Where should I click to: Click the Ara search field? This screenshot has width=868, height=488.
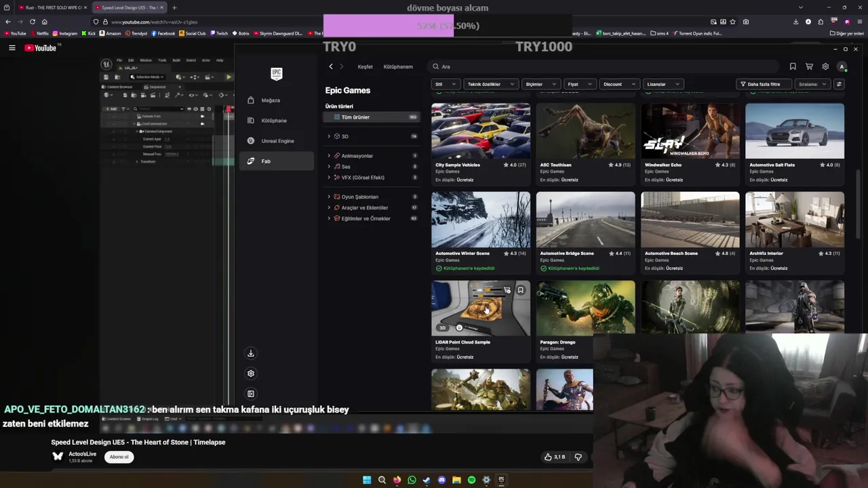[x=604, y=66]
